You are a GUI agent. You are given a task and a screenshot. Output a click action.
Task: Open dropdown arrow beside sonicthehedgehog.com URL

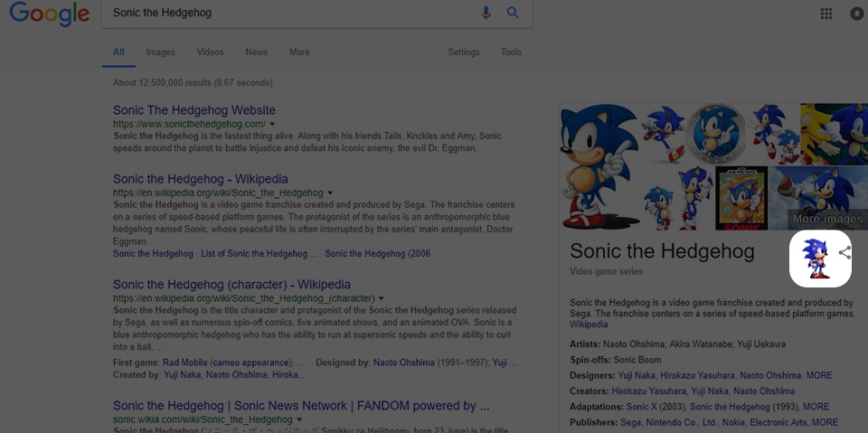pyautogui.click(x=272, y=124)
